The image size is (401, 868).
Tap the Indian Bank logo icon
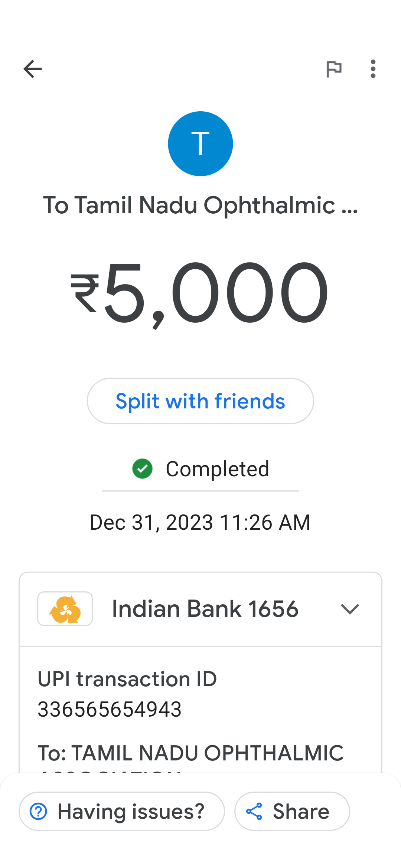click(x=65, y=609)
